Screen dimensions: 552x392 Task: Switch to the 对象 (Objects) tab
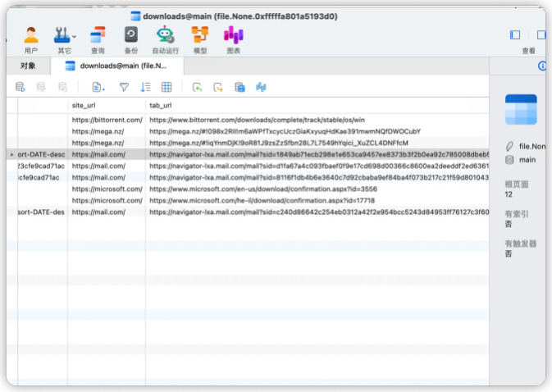28,66
